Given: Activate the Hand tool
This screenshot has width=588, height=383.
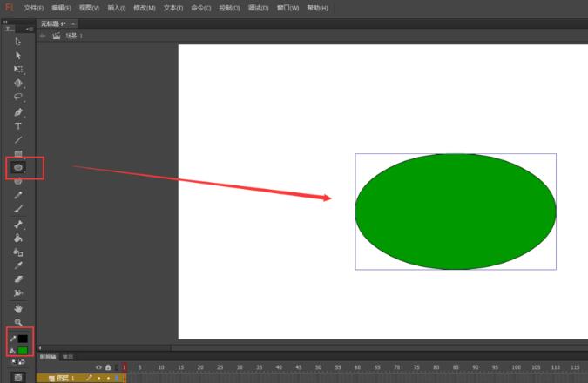Looking at the screenshot, I should coord(18,309).
